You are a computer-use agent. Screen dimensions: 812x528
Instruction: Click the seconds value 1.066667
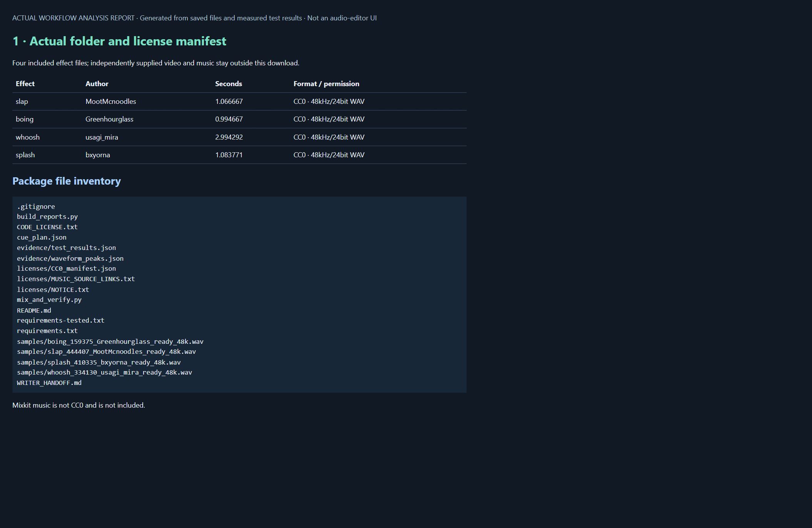point(229,102)
